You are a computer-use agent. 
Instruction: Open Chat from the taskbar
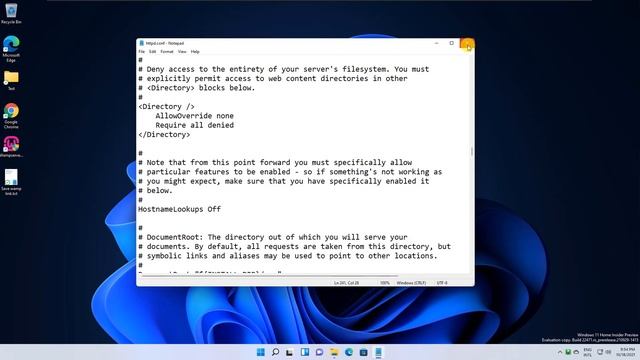(x=319, y=352)
